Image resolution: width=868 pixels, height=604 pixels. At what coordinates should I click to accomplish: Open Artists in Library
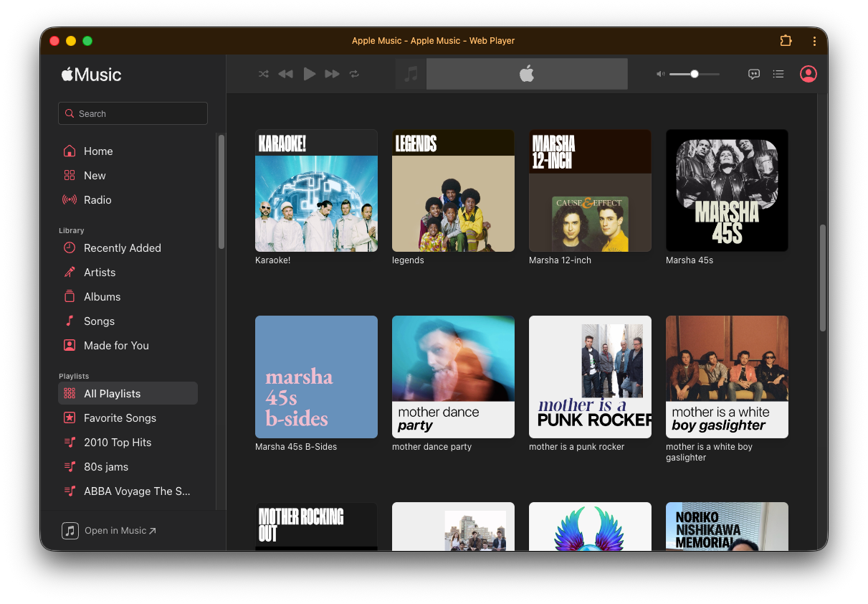(x=128, y=273)
